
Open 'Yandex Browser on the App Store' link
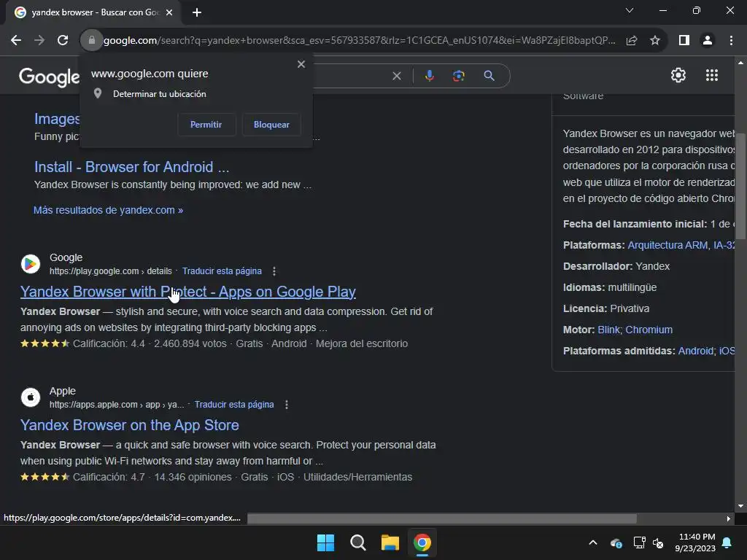tap(130, 425)
